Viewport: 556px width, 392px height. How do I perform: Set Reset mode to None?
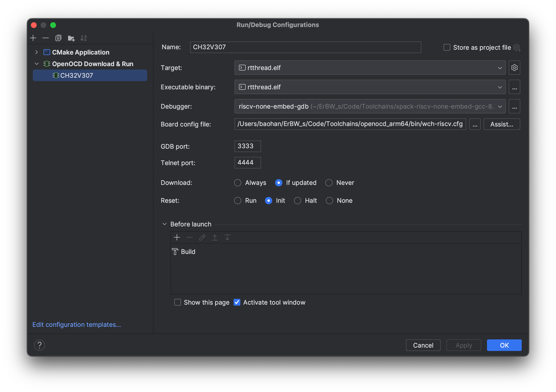329,201
